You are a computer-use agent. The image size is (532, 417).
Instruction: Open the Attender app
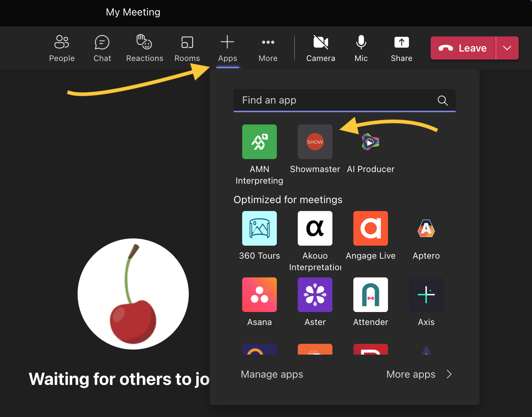pos(370,295)
